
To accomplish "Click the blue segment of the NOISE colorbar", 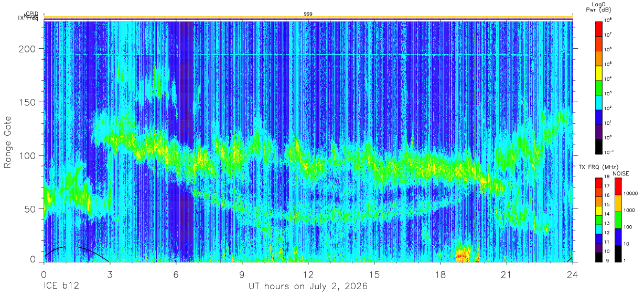I will [x=618, y=236].
